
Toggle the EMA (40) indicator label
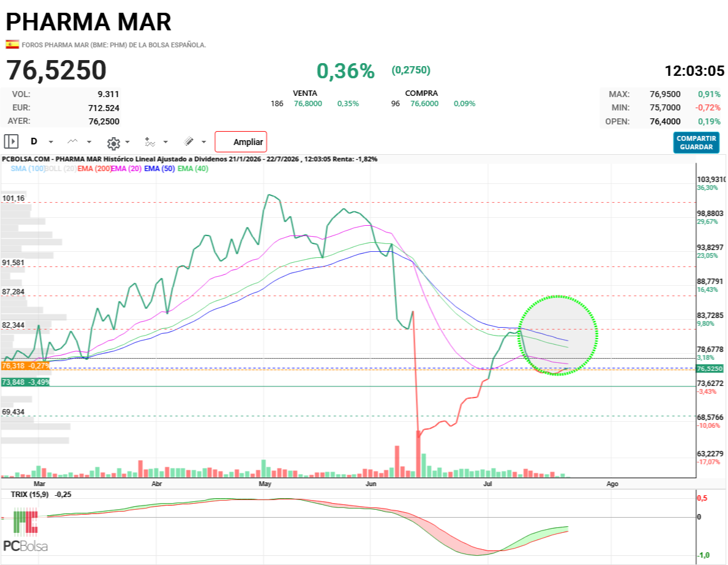[x=193, y=169]
